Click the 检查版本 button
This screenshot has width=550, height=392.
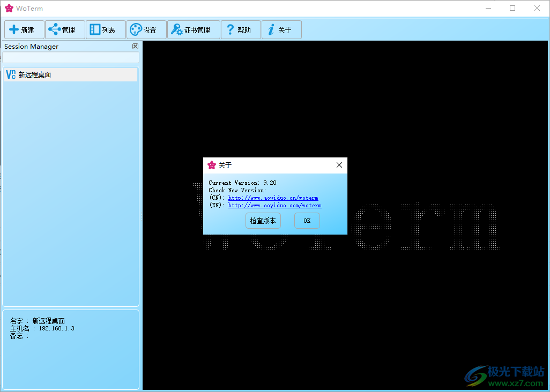(x=263, y=221)
